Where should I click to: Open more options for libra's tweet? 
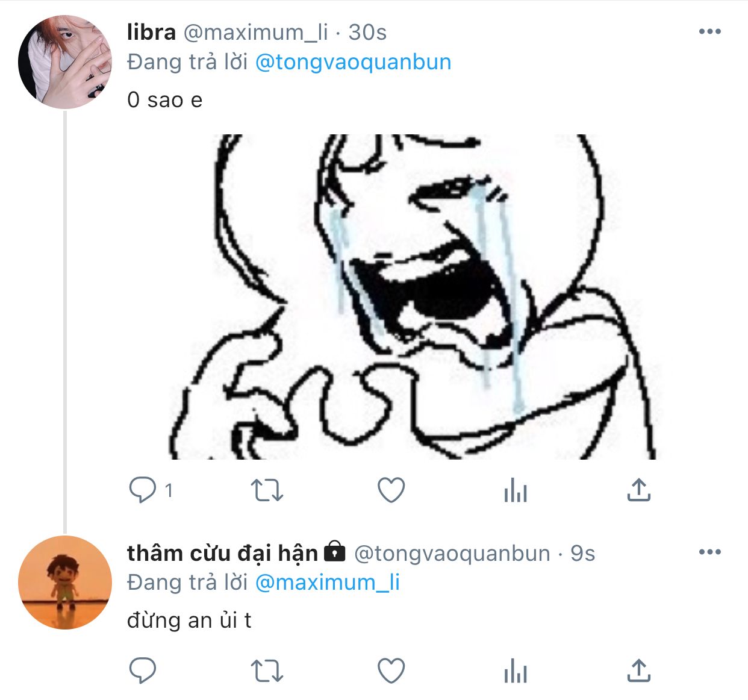coord(709,32)
